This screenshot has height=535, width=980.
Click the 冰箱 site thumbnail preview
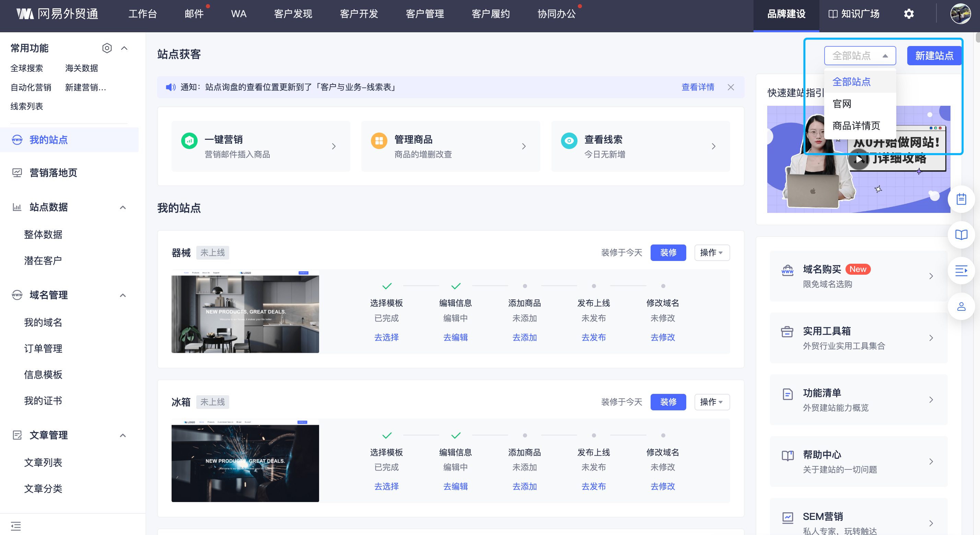click(245, 461)
